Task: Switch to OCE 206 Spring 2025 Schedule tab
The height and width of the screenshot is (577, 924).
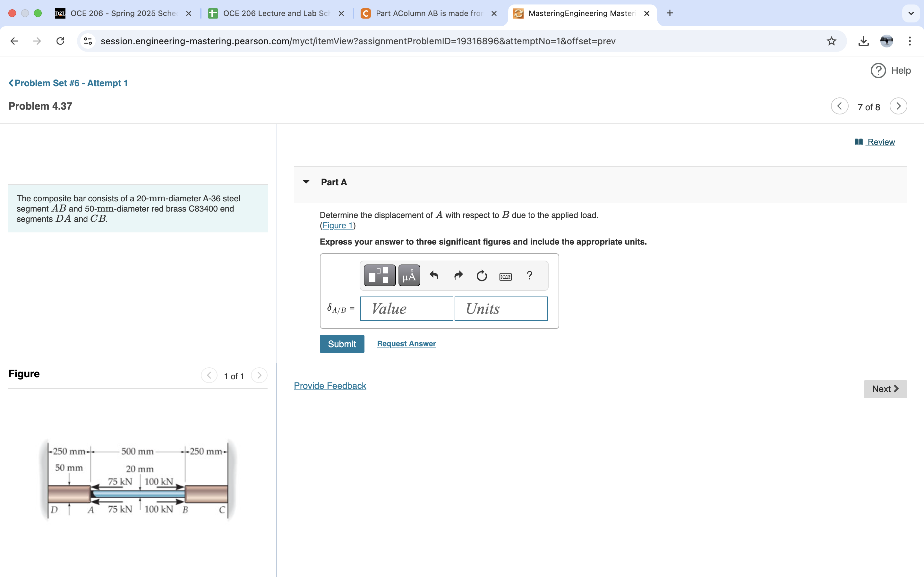Action: pos(123,13)
